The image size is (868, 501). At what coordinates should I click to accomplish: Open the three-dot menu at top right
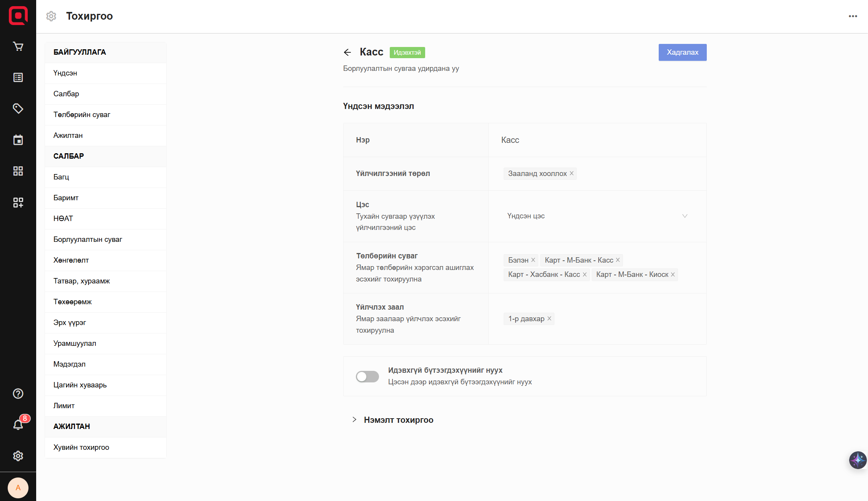tap(853, 16)
